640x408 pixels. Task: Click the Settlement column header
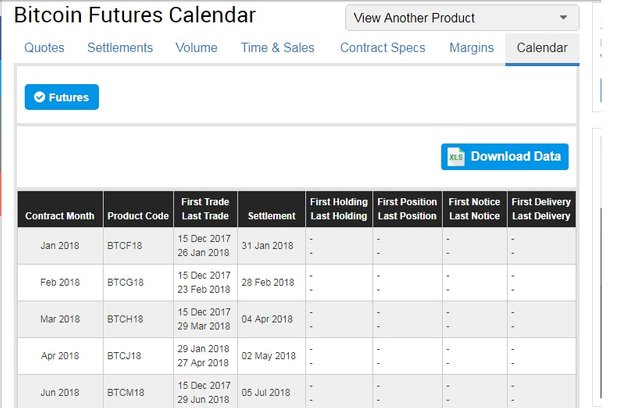click(x=272, y=216)
